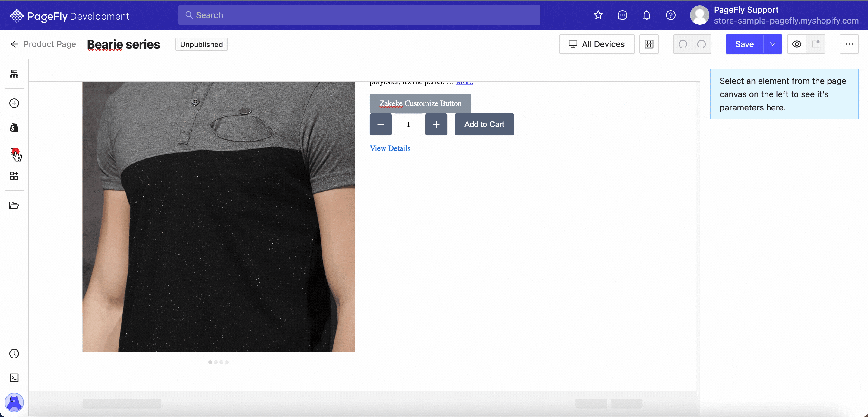The width and height of the screenshot is (868, 417).
Task: Open the View Details link
Action: [390, 148]
